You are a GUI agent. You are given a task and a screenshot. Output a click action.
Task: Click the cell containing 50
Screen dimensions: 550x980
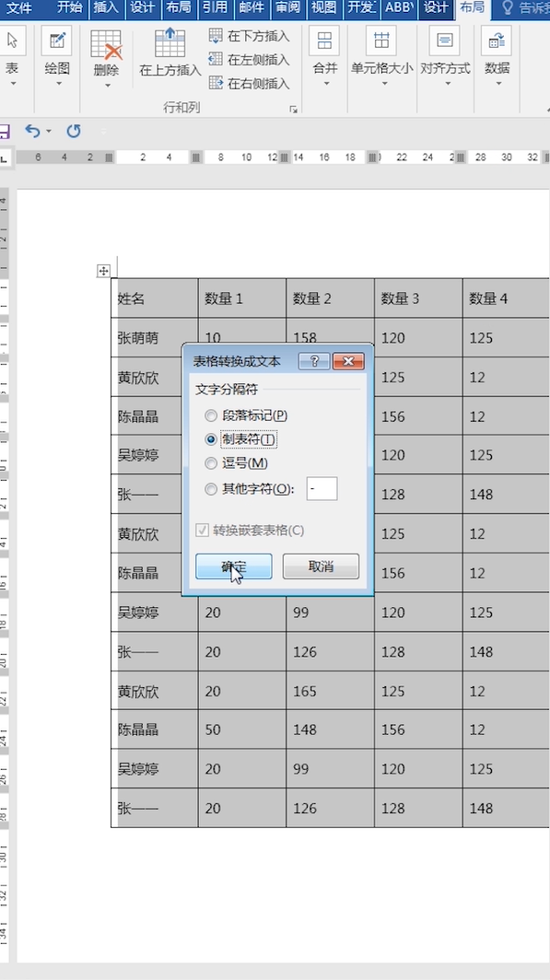point(242,729)
